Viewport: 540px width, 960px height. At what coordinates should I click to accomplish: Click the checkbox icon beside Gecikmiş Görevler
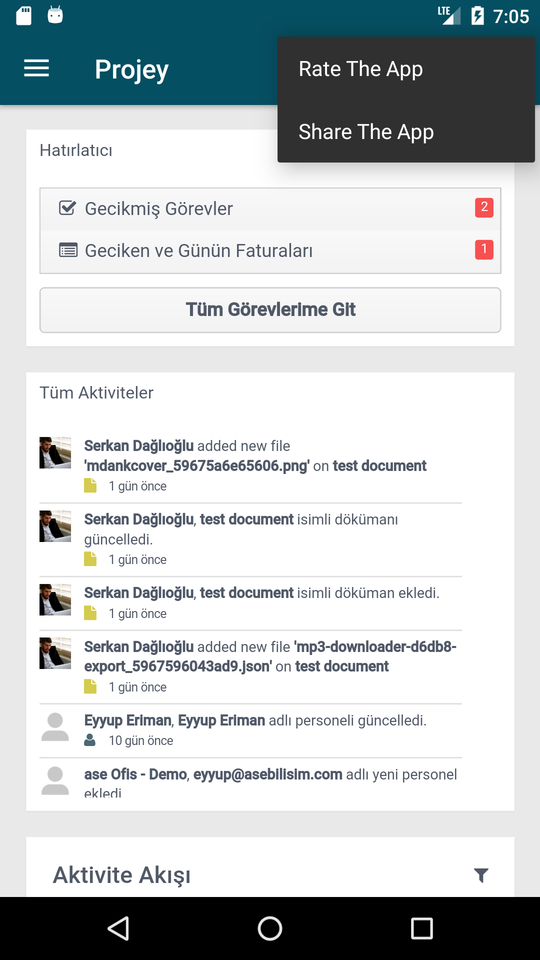(x=67, y=208)
